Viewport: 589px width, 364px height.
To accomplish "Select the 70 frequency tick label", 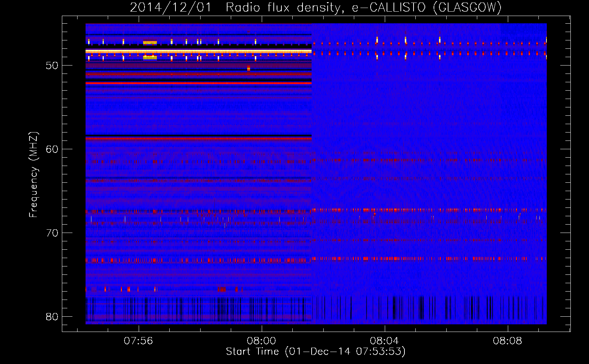I will (x=52, y=233).
